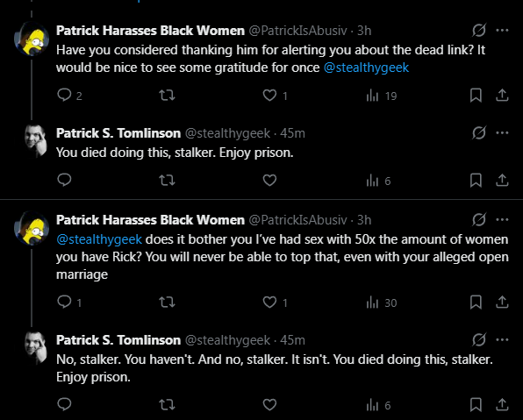Bookmark the last Tomlinson reply
This screenshot has height=420, width=523.
(x=476, y=405)
